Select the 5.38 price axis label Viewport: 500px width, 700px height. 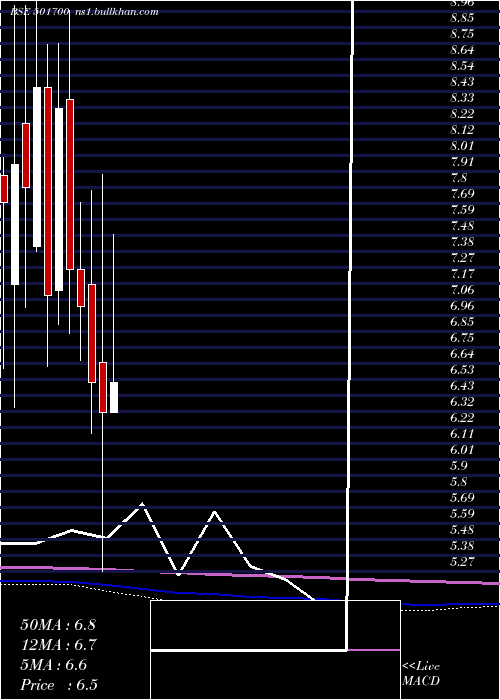tap(462, 546)
